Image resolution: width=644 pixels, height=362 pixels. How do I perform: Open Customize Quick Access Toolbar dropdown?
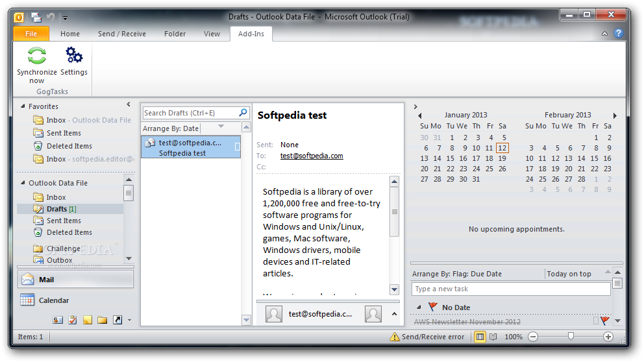click(65, 18)
